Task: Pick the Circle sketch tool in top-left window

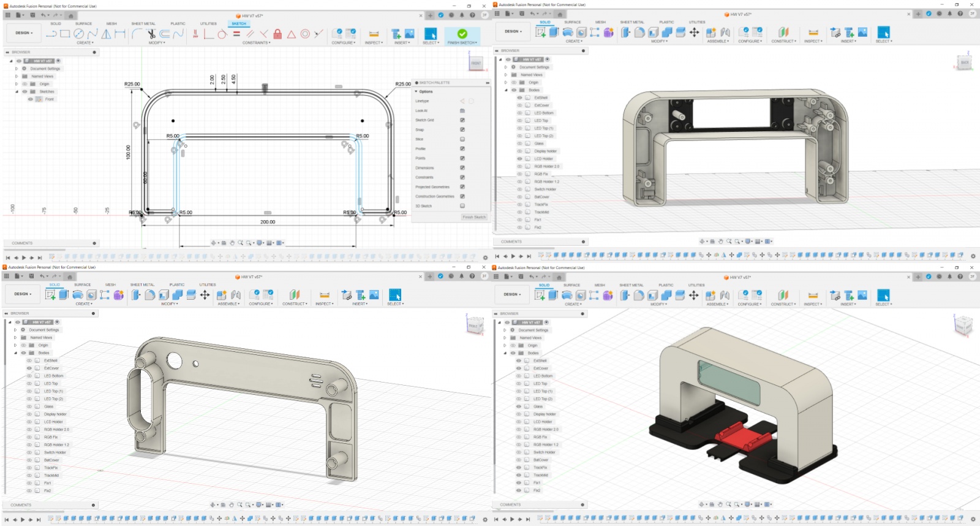Action: tap(78, 34)
